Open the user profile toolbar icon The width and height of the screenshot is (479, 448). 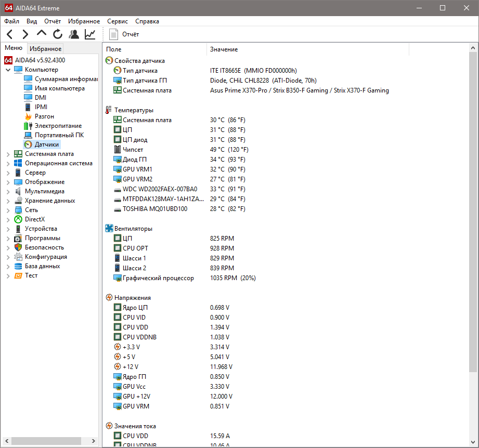coord(74,34)
